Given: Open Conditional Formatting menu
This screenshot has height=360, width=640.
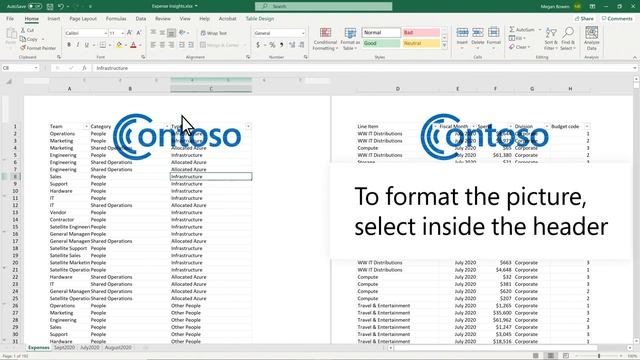Looking at the screenshot, I should tap(325, 39).
